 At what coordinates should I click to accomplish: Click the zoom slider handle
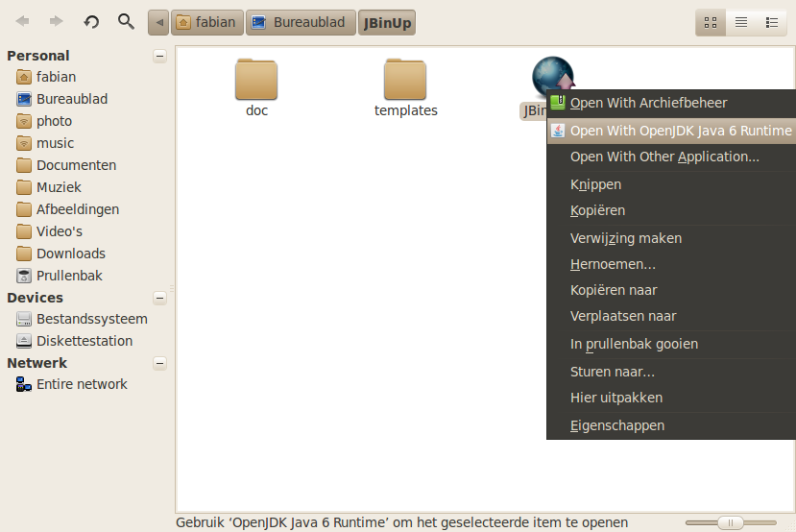coord(731,522)
